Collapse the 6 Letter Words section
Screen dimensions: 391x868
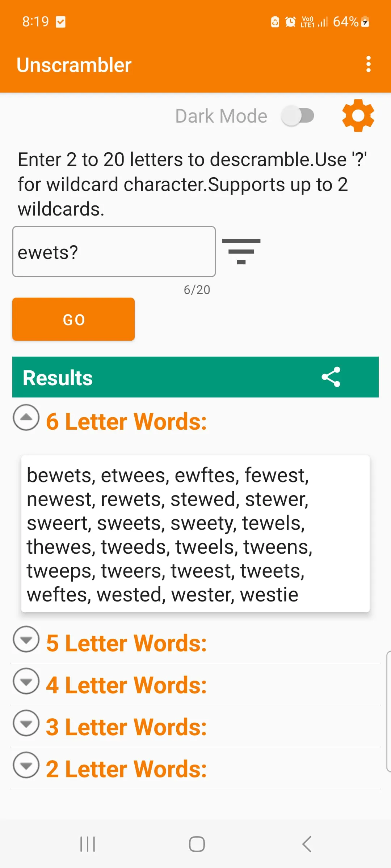tap(26, 417)
